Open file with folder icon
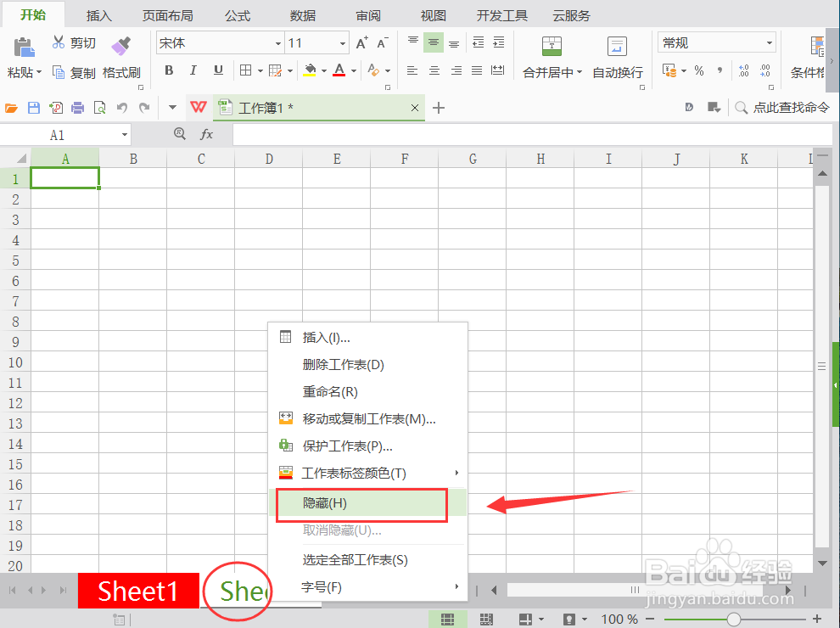This screenshot has width=840, height=628. coord(11,109)
